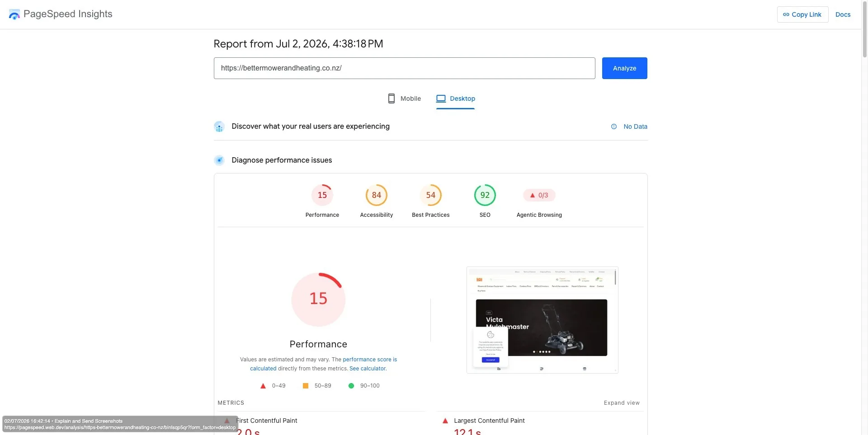Screen dimensions: 868x435
Task: Click the No Data info icon
Action: tap(614, 126)
